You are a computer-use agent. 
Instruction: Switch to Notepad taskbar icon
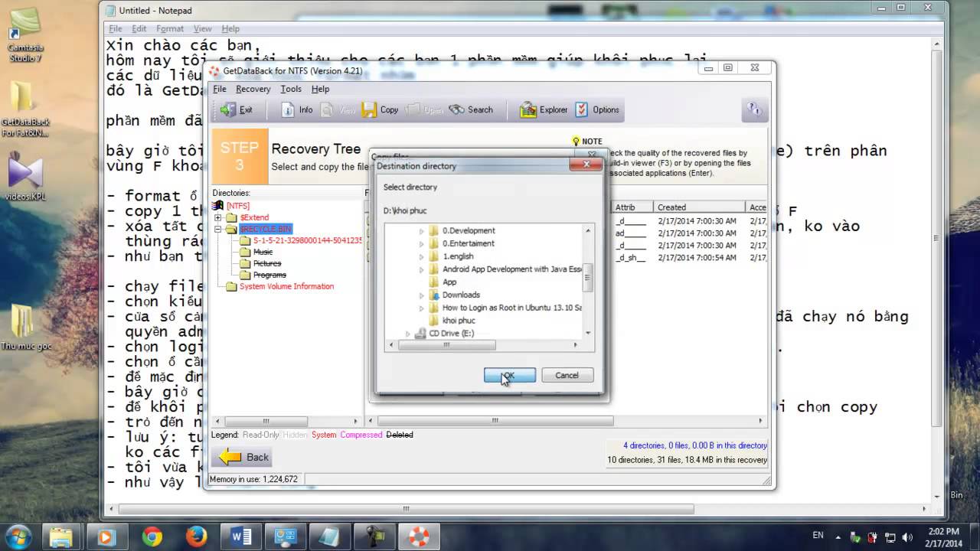pos(330,536)
